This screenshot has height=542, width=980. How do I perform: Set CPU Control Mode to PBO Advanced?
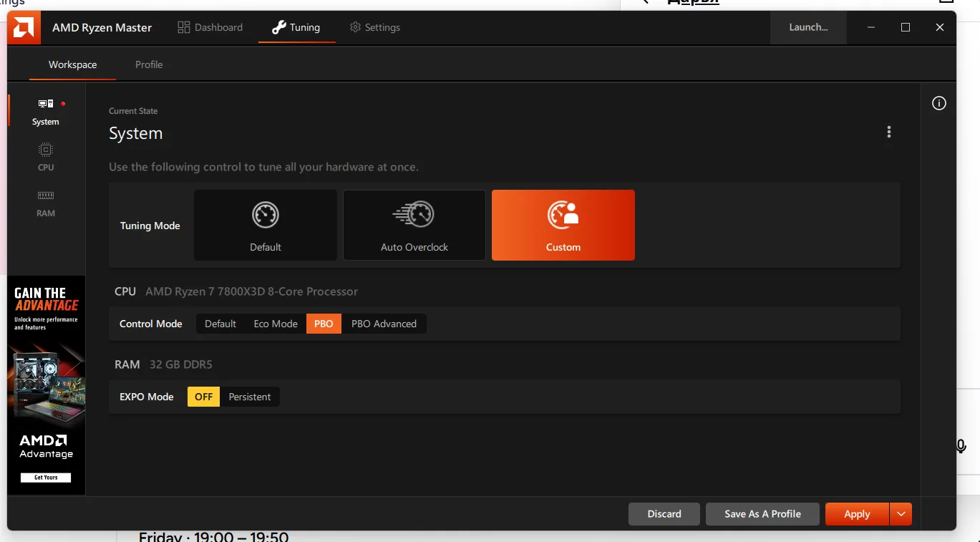pos(384,324)
